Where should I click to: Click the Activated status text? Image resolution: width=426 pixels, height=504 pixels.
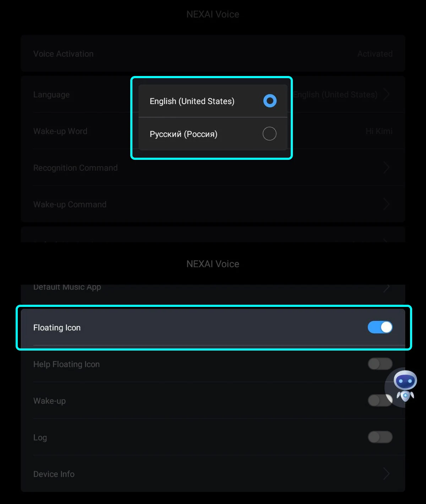(x=375, y=54)
